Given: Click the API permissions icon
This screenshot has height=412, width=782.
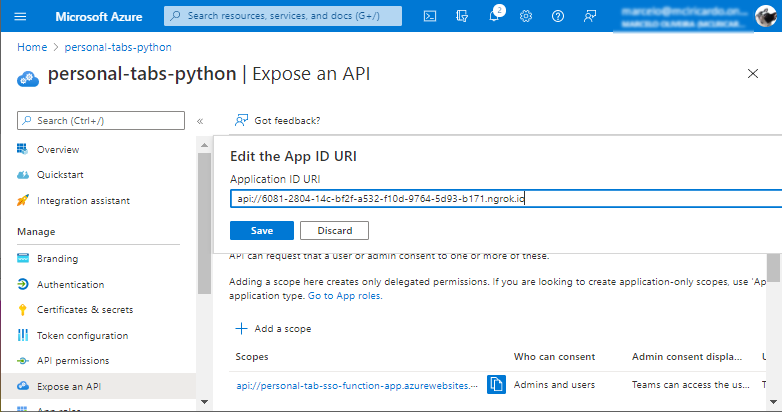Looking at the screenshot, I should (22, 361).
